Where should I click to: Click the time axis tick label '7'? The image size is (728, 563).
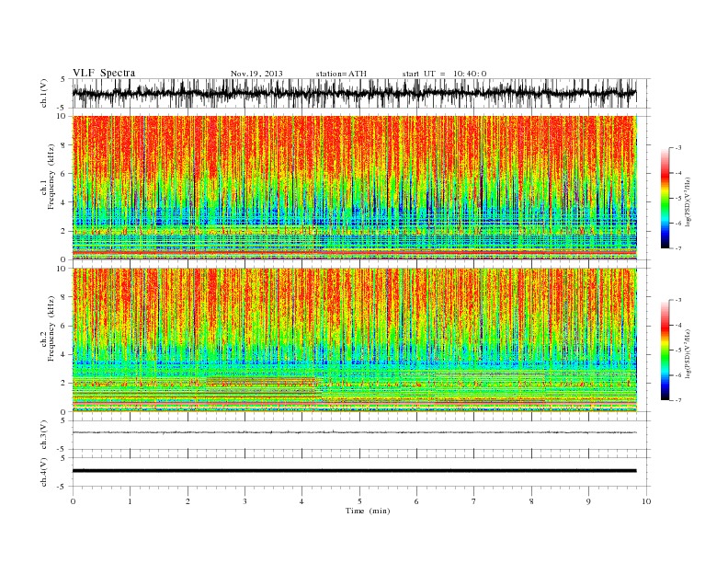tap(473, 501)
